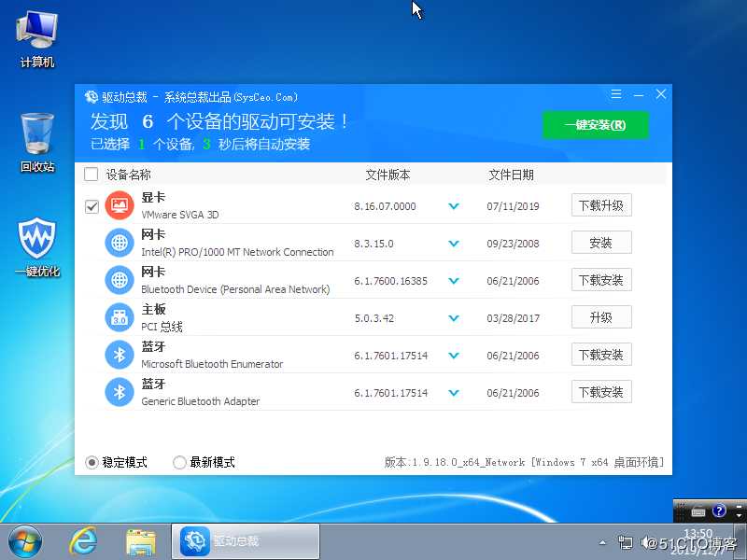Click 下载安装 for Generic Bluetooth Adapter
This screenshot has width=747, height=560.
(601, 392)
